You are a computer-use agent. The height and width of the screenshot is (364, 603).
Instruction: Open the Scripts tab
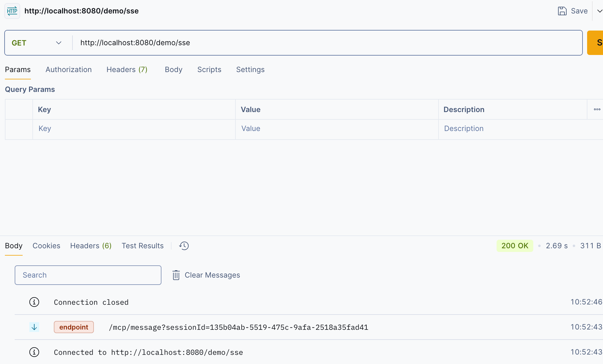209,70
